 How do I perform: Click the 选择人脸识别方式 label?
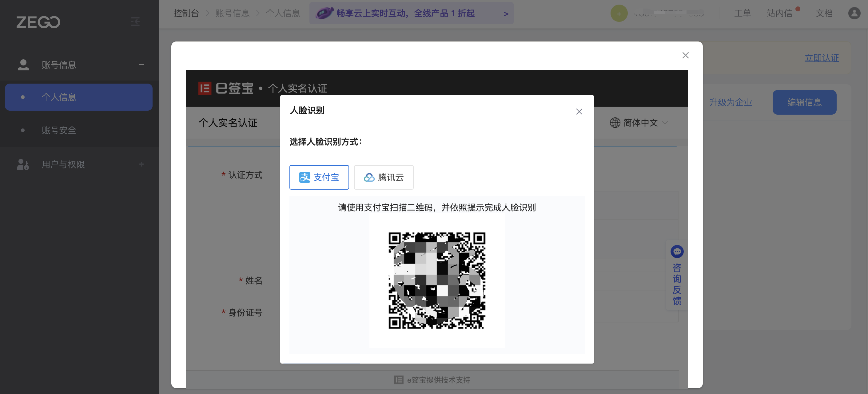[x=325, y=142]
